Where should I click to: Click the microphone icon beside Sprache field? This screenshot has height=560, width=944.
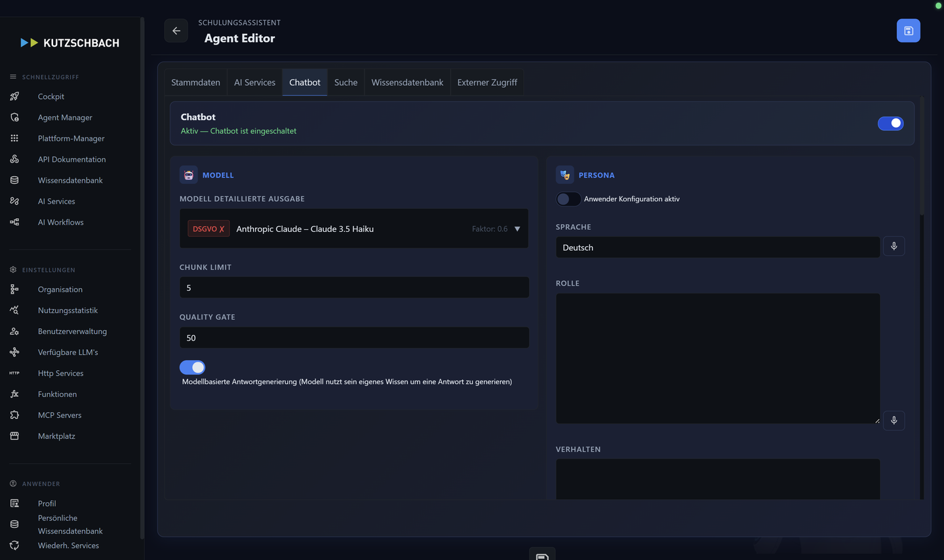point(894,246)
